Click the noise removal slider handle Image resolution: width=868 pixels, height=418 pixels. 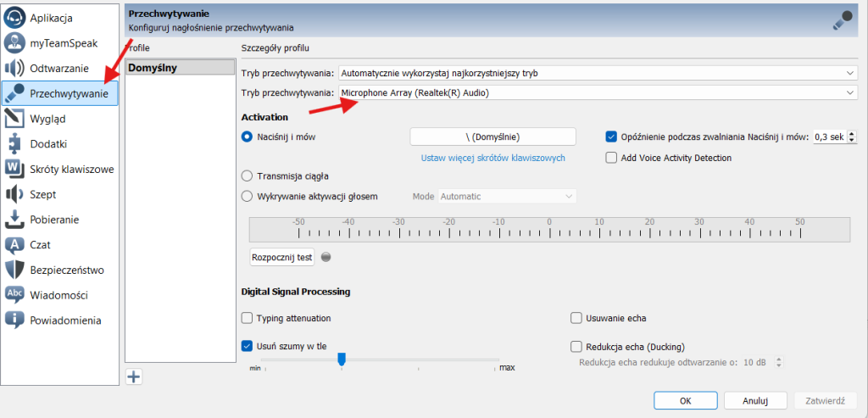342,359
